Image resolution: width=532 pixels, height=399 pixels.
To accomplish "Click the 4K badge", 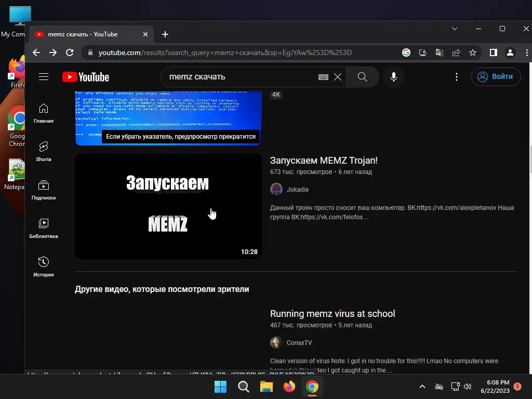I will pos(276,95).
